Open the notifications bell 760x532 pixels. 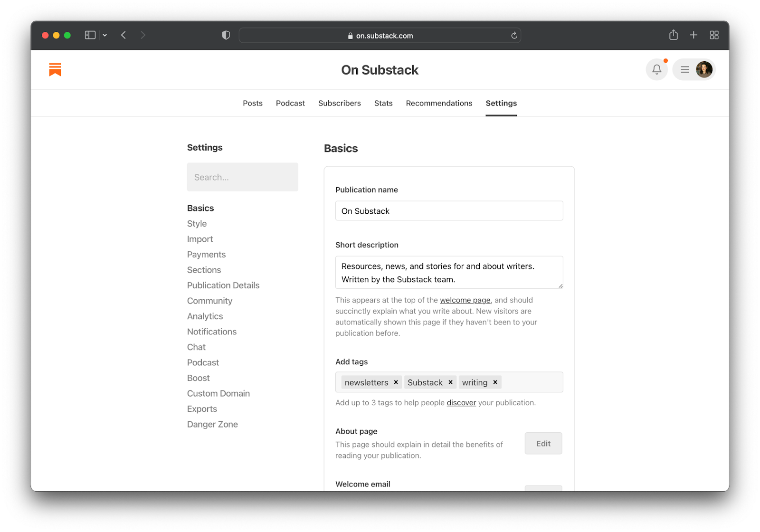click(656, 70)
